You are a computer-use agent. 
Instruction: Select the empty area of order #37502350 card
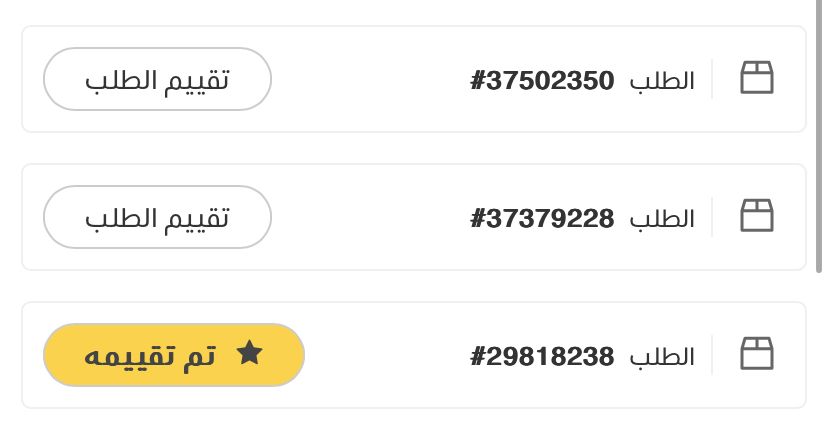point(370,79)
